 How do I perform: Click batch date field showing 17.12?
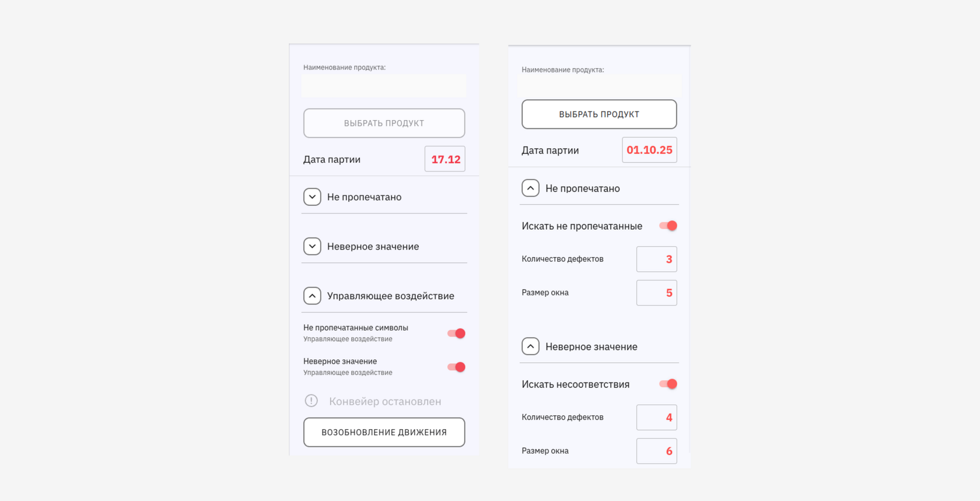point(445,159)
